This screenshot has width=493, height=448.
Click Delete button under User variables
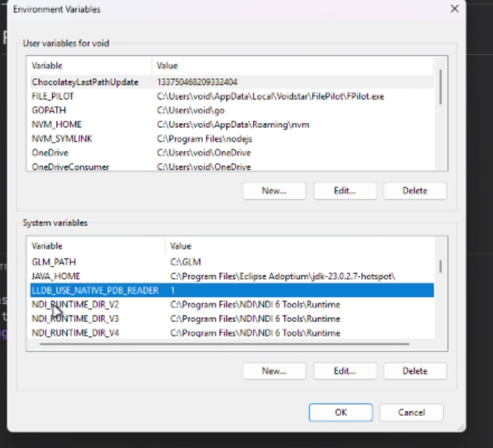[415, 191]
